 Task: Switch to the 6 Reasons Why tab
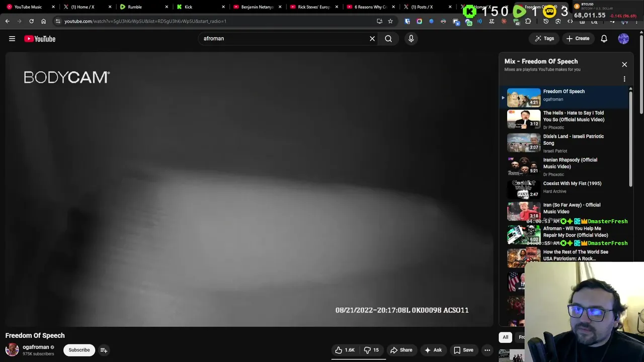(370, 7)
